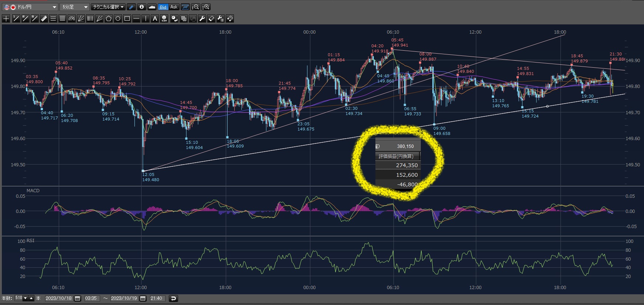
Task: Select the pentagon shape drawing tool
Action: pyautogui.click(x=109, y=18)
